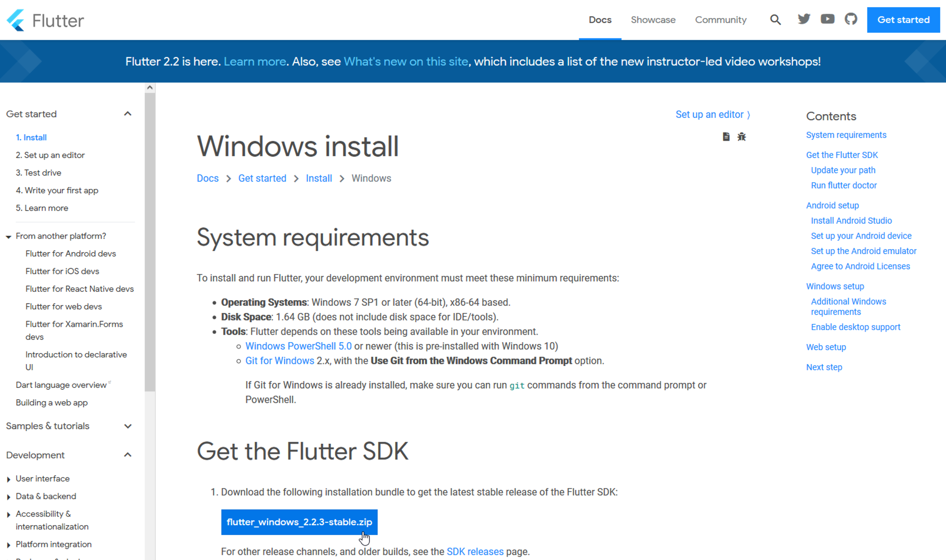
Task: Collapse the From another platform tree item
Action: point(8,237)
